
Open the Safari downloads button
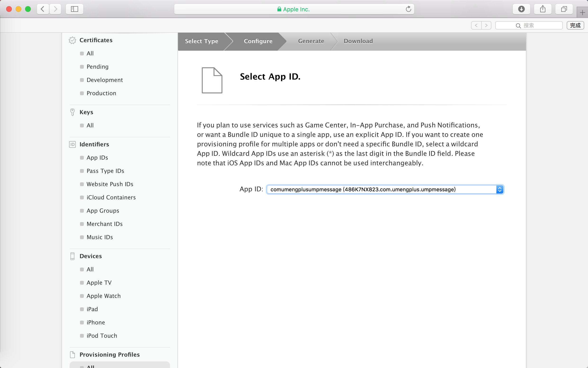point(521,9)
